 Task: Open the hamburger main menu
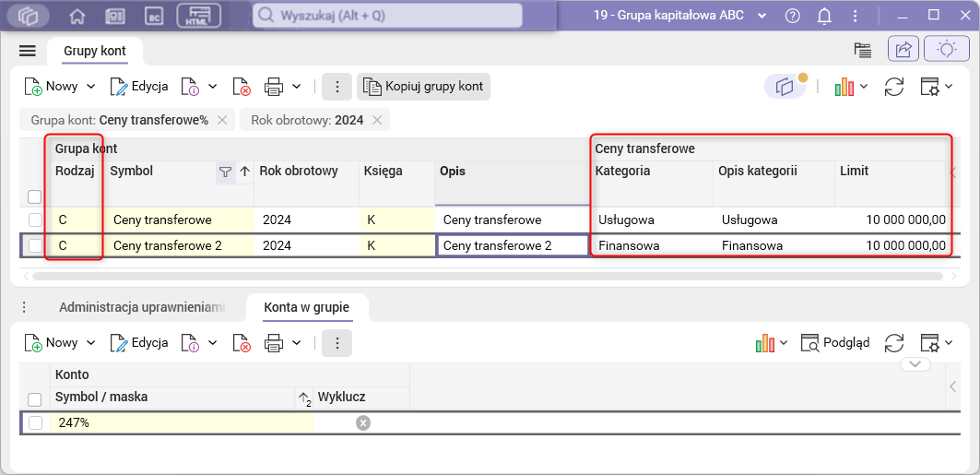pos(28,51)
